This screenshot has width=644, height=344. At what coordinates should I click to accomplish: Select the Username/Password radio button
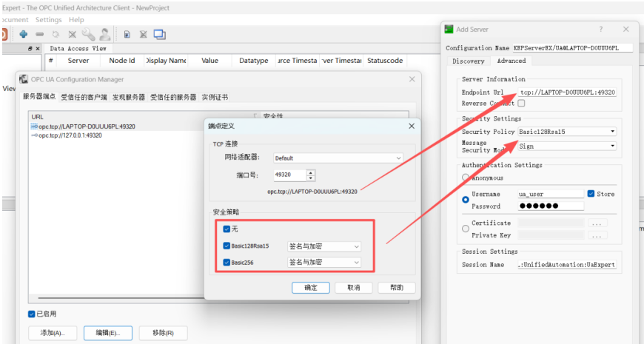[466, 200]
